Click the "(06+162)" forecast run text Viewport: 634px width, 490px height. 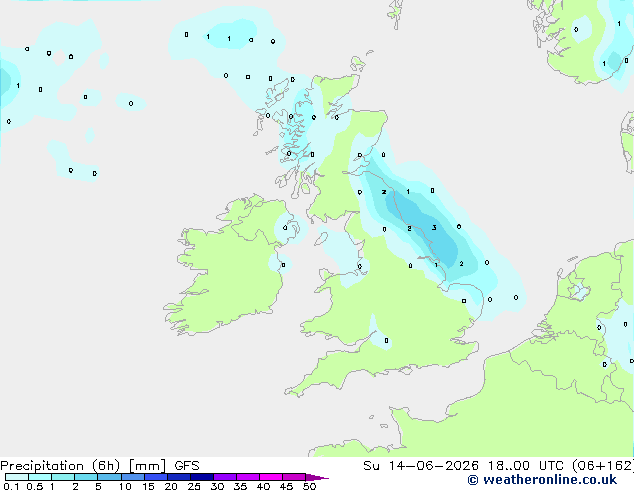603,466
